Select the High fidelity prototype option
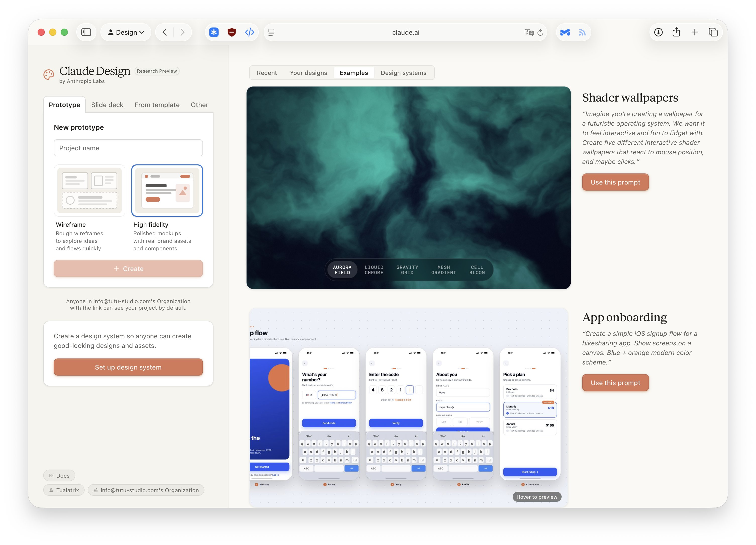 [x=167, y=191]
